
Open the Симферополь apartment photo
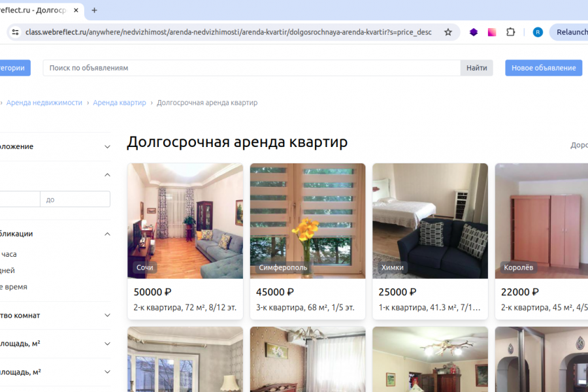click(x=308, y=221)
